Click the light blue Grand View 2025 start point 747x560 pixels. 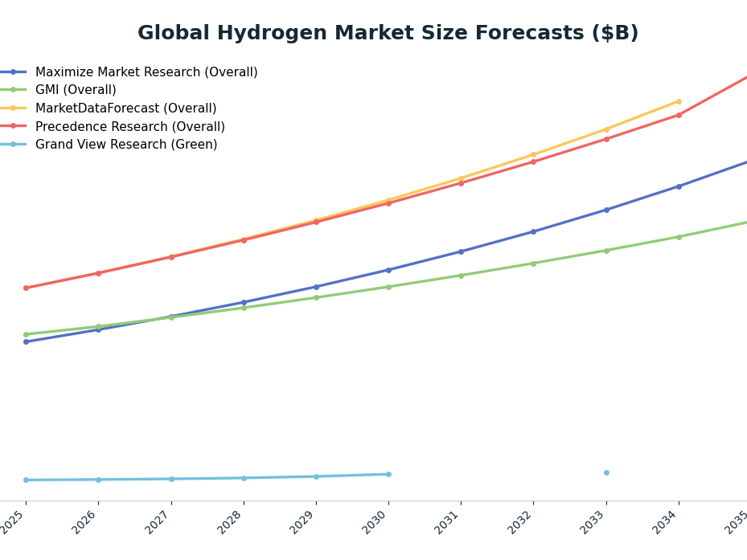click(27, 480)
